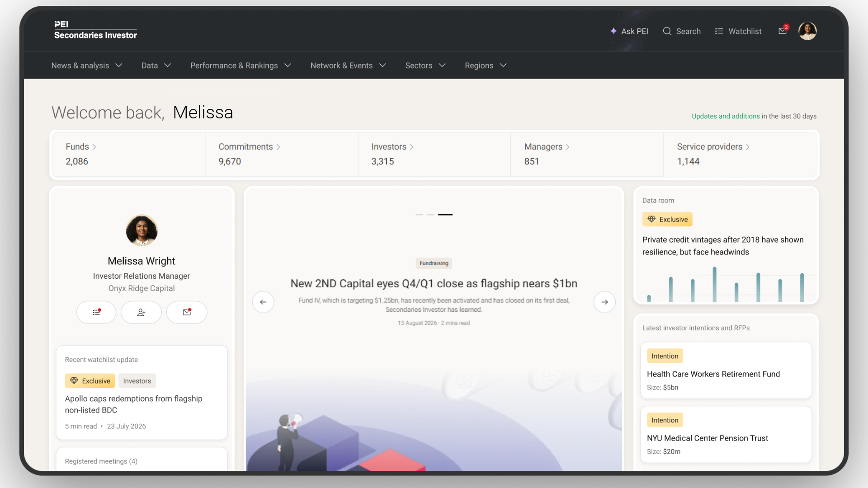Open the Watchlist list icon in header
Viewport: 868px width, 488px height.
[x=719, y=31]
